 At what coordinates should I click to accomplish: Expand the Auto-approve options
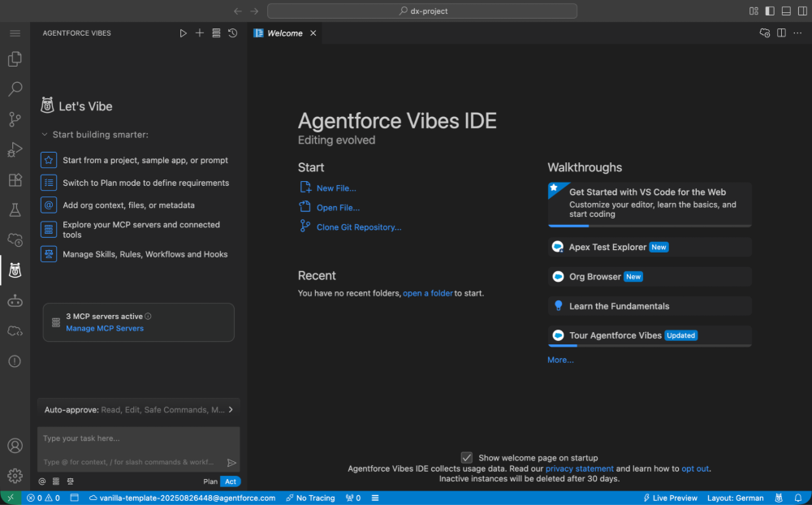click(x=231, y=410)
